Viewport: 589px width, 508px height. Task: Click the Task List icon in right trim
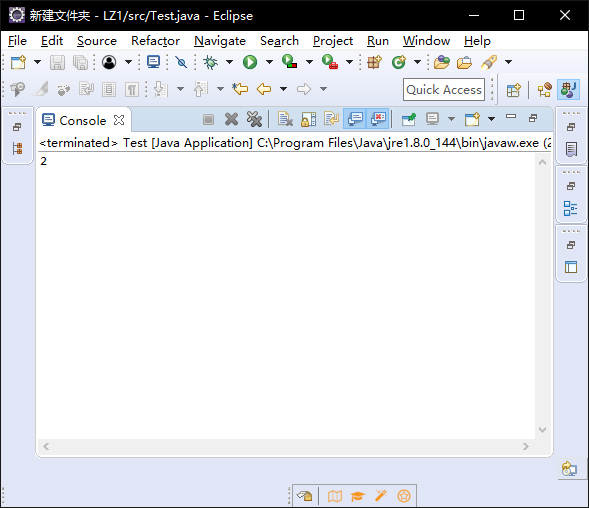click(571, 149)
